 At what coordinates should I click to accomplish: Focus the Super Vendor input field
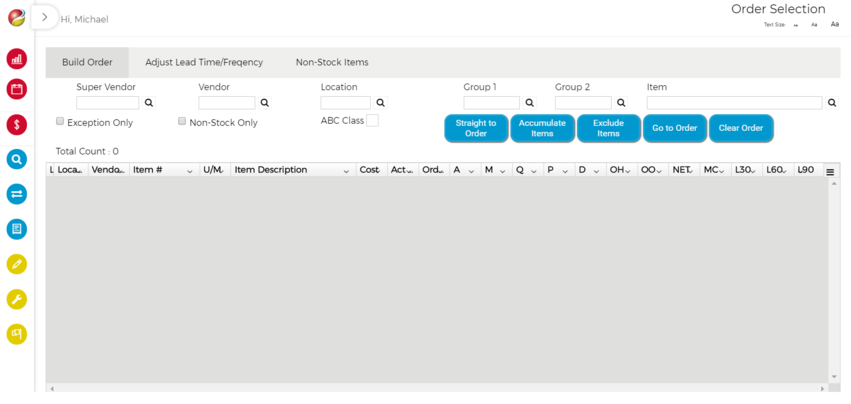tap(108, 103)
